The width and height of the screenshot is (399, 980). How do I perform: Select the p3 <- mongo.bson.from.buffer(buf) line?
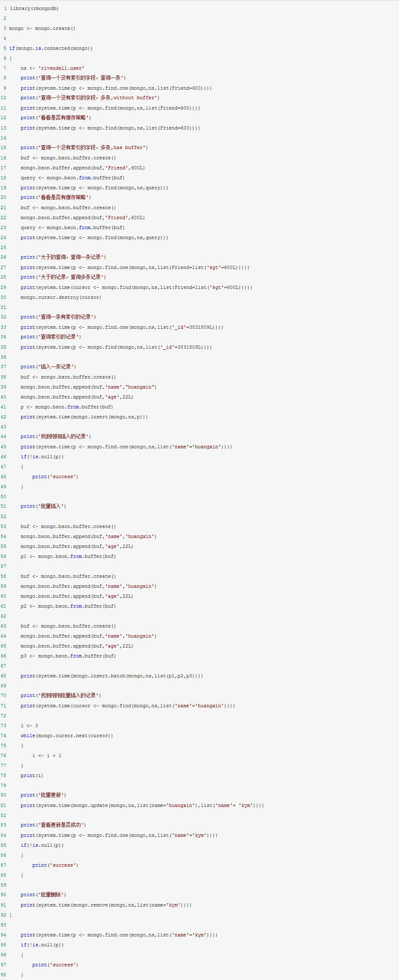click(x=68, y=656)
